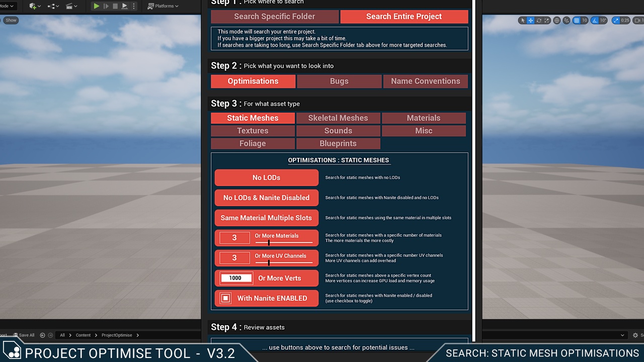Select the viewport select (cursor) tool
644x362 pixels.
coord(523,21)
